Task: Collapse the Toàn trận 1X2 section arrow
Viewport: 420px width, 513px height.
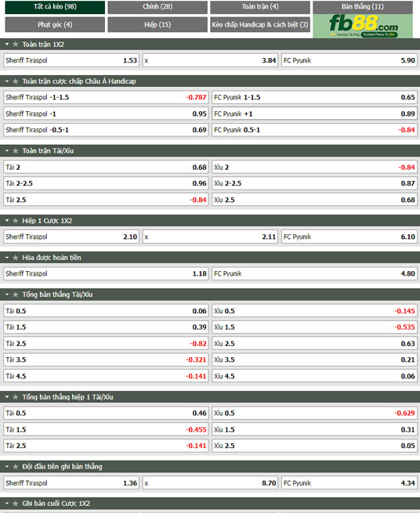Action: pyautogui.click(x=7, y=44)
